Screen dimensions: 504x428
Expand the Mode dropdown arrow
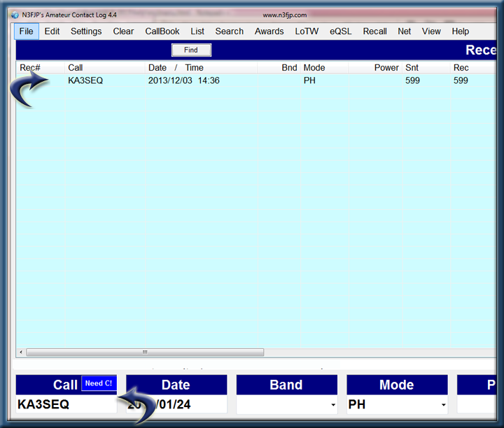click(x=442, y=405)
